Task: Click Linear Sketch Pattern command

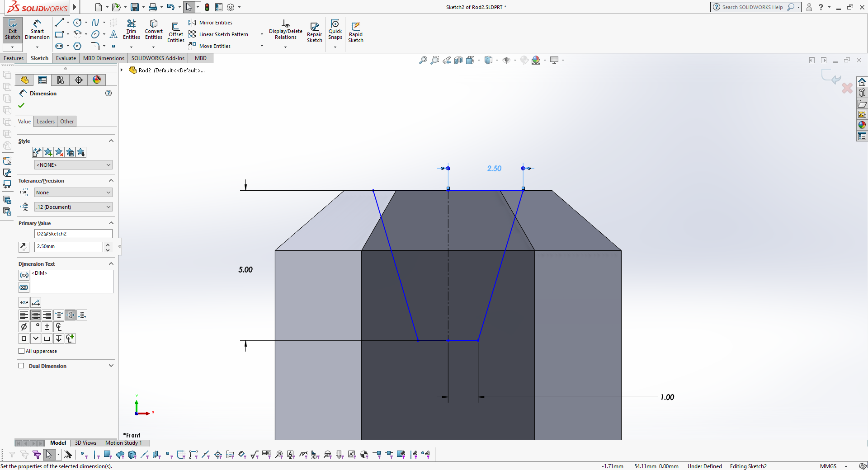Action: [x=219, y=34]
